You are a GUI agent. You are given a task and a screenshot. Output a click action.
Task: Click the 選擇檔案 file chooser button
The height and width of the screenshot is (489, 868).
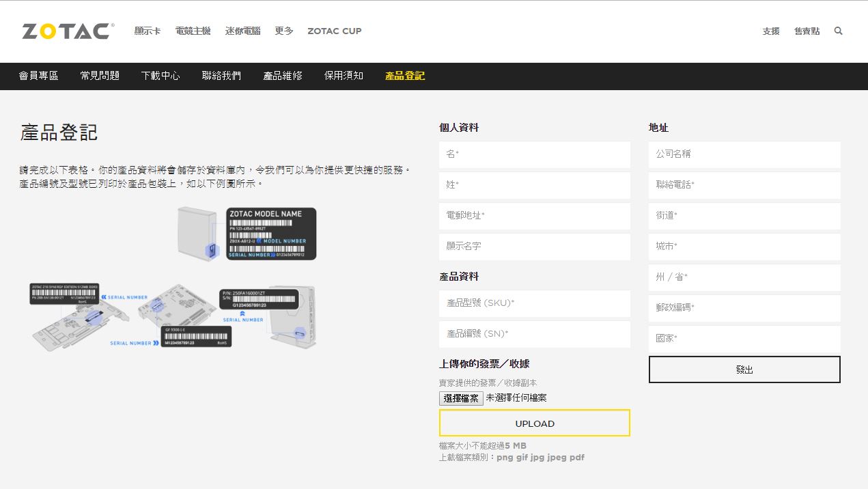tap(461, 398)
